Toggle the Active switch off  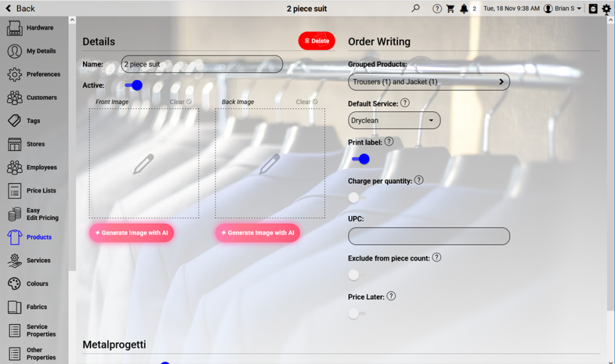[x=133, y=85]
